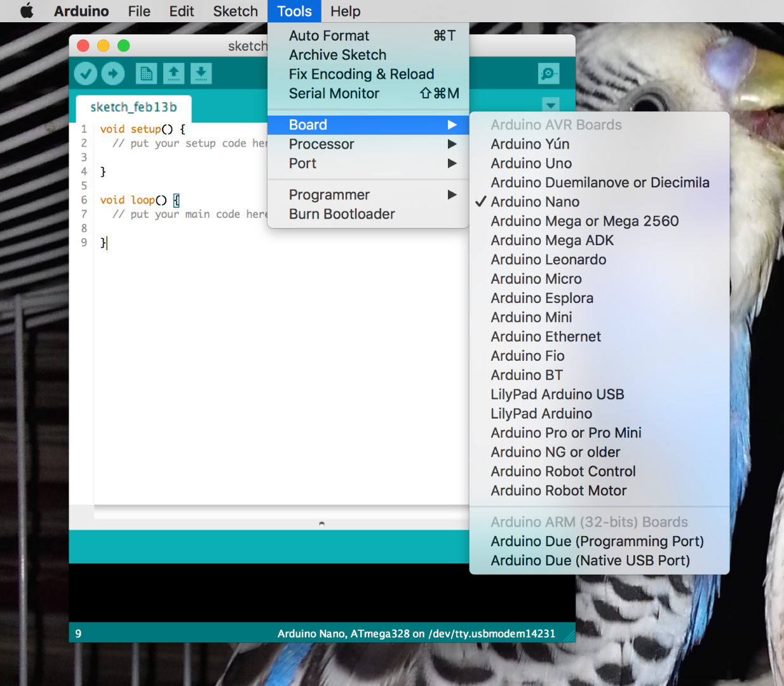Click the Apple menu logo
Screen dimensions: 784x686
27,11
